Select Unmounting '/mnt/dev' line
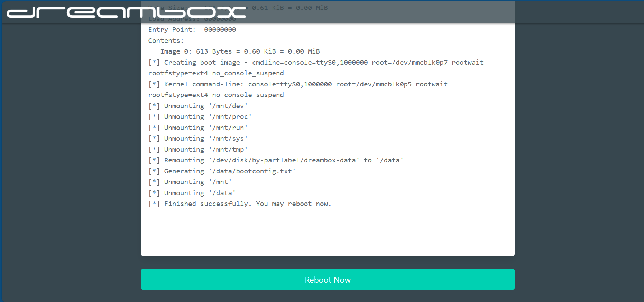 (198, 106)
